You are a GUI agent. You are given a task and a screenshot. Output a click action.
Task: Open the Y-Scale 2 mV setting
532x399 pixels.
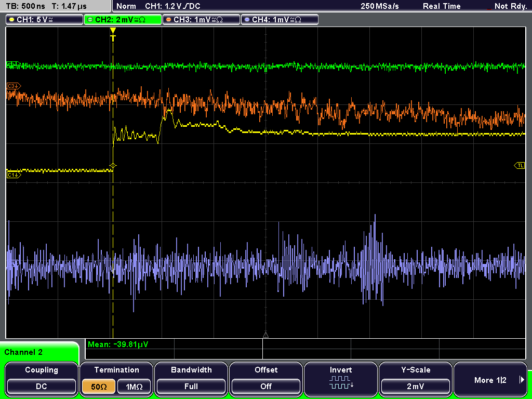click(x=416, y=387)
